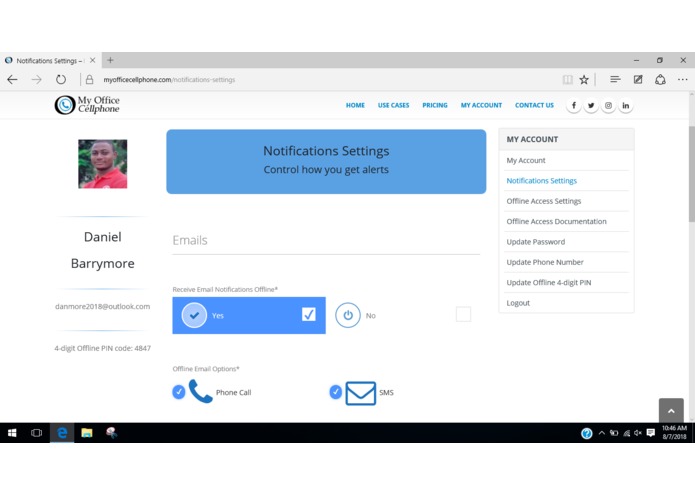
Task: Click Update Phone Number link
Action: tap(545, 262)
